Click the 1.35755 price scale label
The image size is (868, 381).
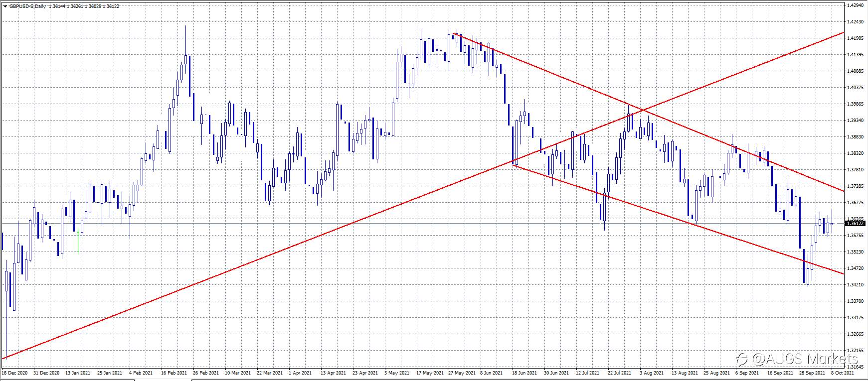pos(855,235)
